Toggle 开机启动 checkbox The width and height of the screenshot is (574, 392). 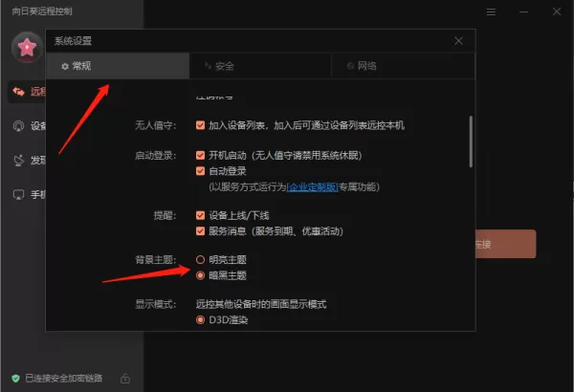tap(200, 155)
